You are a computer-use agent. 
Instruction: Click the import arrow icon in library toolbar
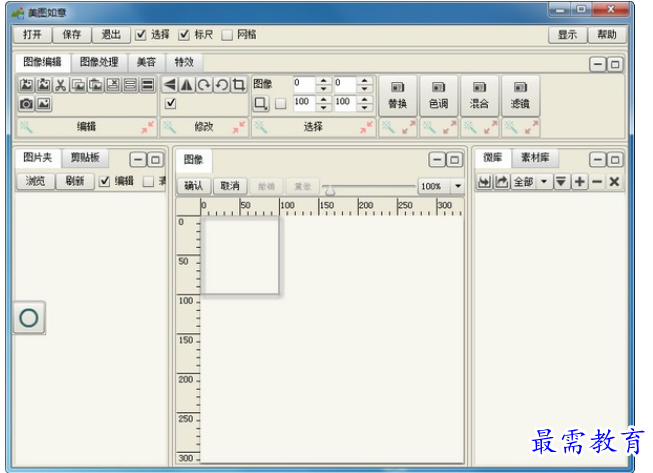pyautogui.click(x=484, y=182)
